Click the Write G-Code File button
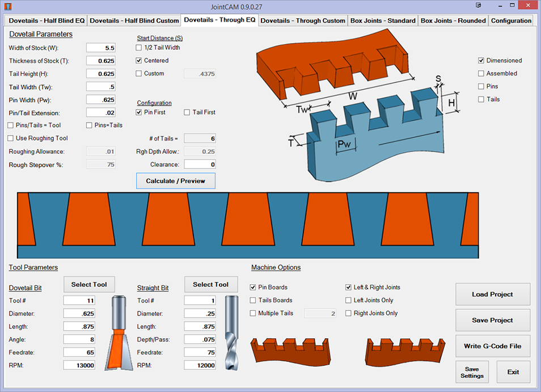 pos(492,346)
